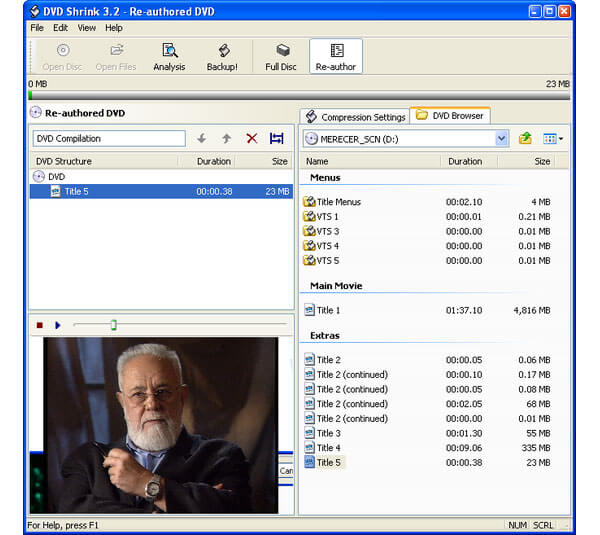
Task: Click the Title 3 file icon
Action: (x=309, y=433)
